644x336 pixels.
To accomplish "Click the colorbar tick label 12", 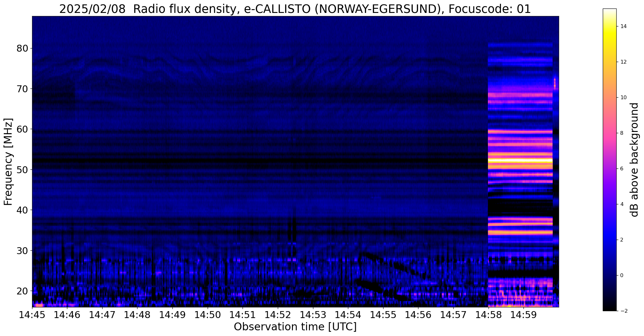I will 623,62.
